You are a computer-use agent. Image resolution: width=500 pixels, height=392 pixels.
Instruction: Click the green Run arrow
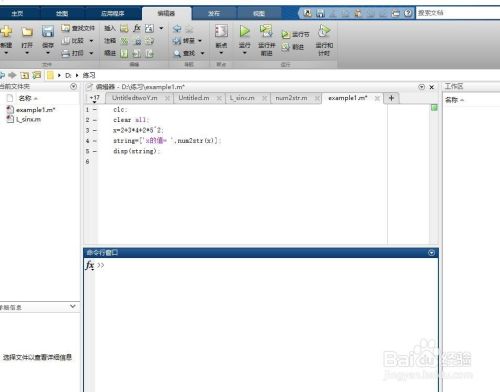244,31
